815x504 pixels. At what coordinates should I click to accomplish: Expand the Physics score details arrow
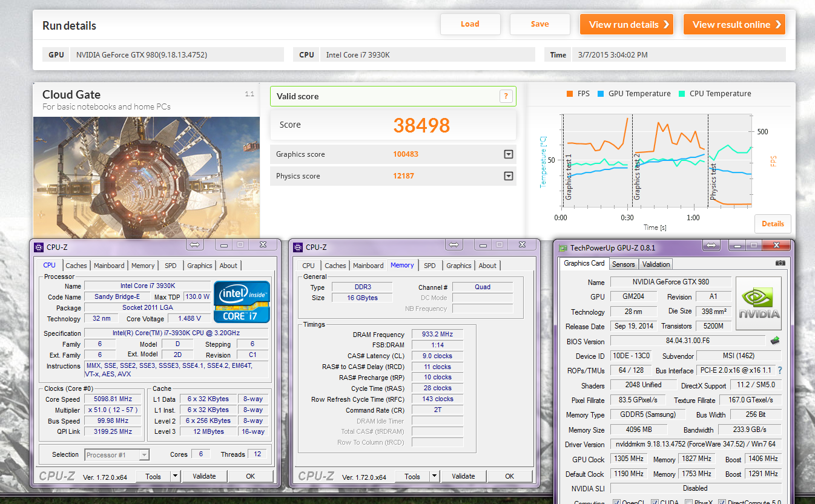(x=509, y=176)
